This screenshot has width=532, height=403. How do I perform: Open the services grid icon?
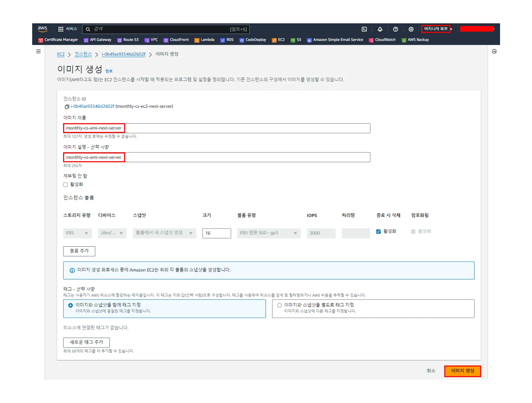(61, 29)
